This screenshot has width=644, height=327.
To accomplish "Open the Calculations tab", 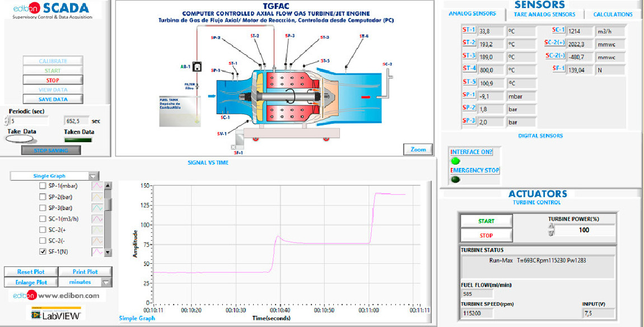I will tap(613, 14).
